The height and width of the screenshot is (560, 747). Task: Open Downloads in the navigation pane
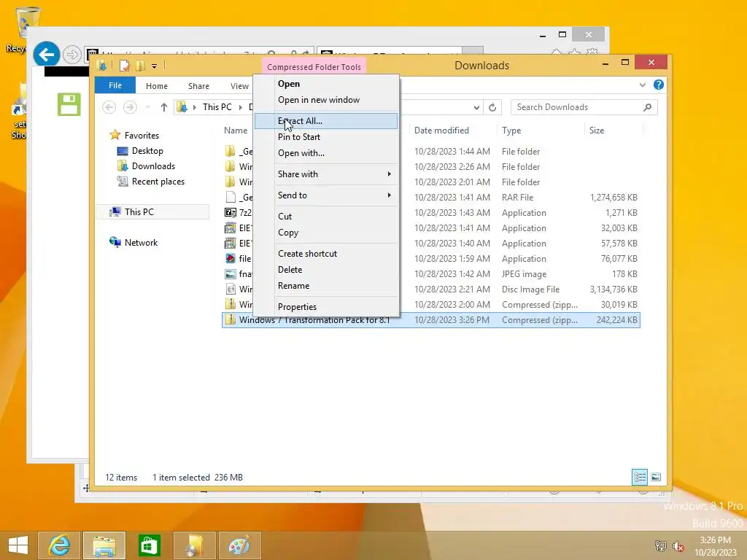coord(153,166)
